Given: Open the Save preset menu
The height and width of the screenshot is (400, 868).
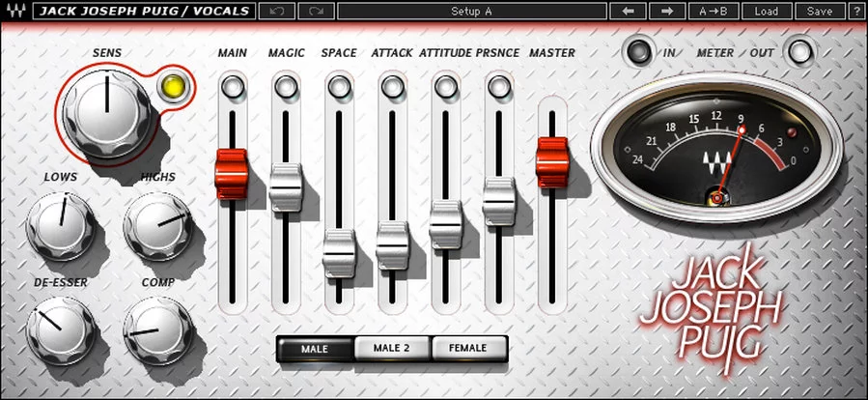Looking at the screenshot, I should point(819,12).
